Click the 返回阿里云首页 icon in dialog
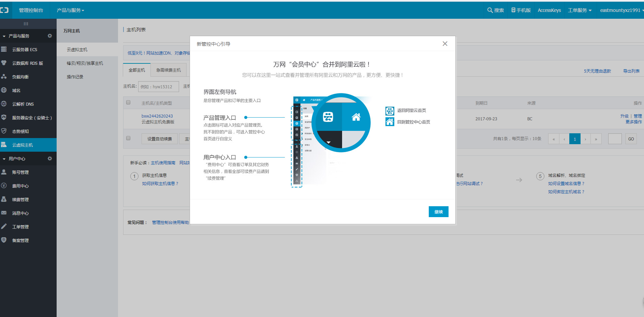The width and height of the screenshot is (644, 317). [390, 111]
